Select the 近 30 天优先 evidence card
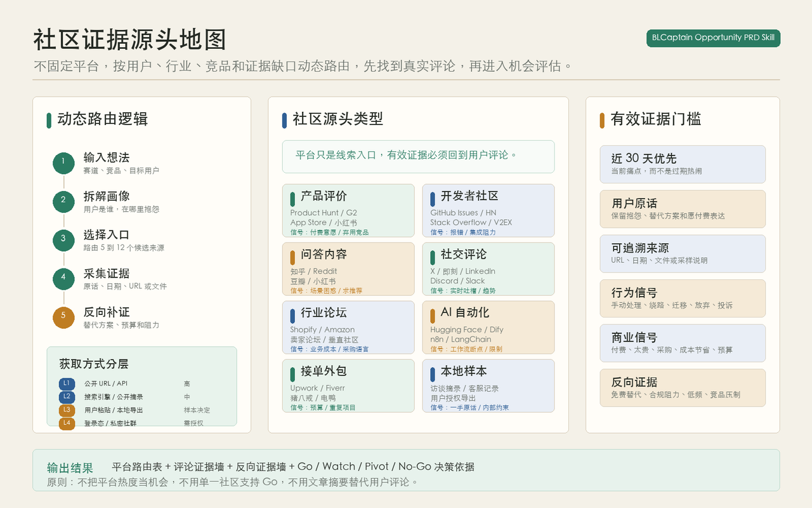 (x=683, y=164)
